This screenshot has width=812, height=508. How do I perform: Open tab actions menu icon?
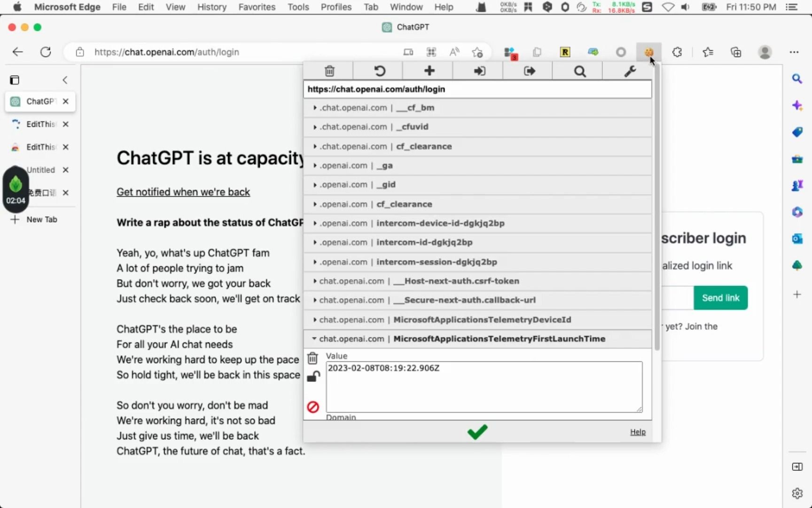click(15, 80)
